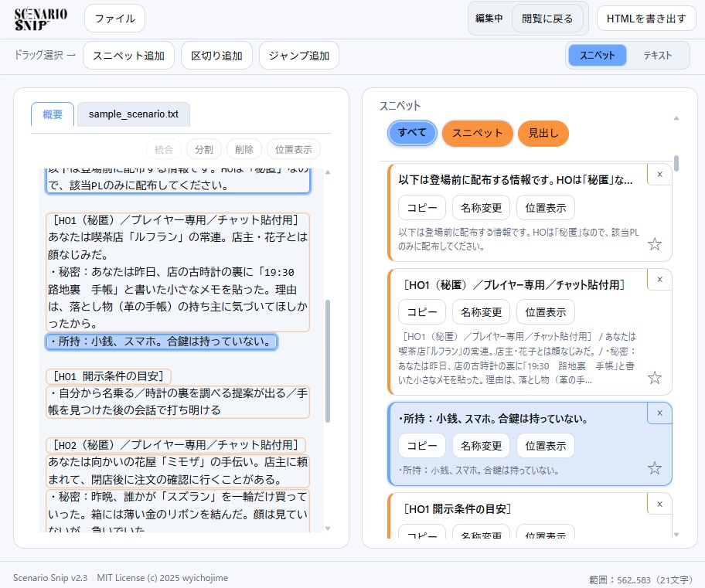Viewport: 705px width, 588px height.
Task: Remove snippet 以下は登場前に配布する情報です with its ×
Action: [x=659, y=175]
